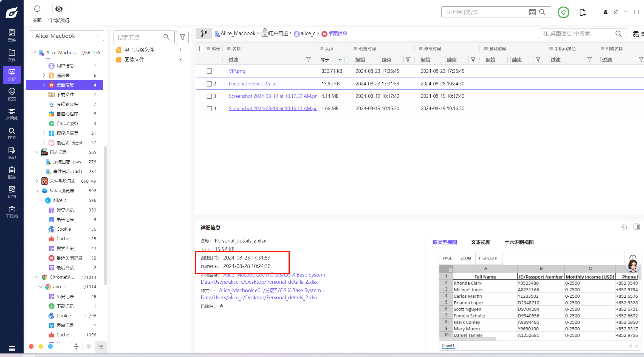Open the 等于 size comparison dropdown

click(x=331, y=60)
